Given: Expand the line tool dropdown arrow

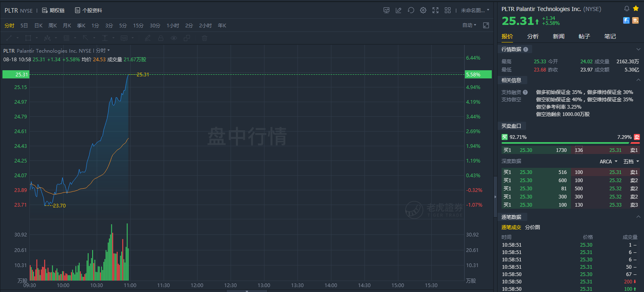Looking at the screenshot, I should click(18, 38).
